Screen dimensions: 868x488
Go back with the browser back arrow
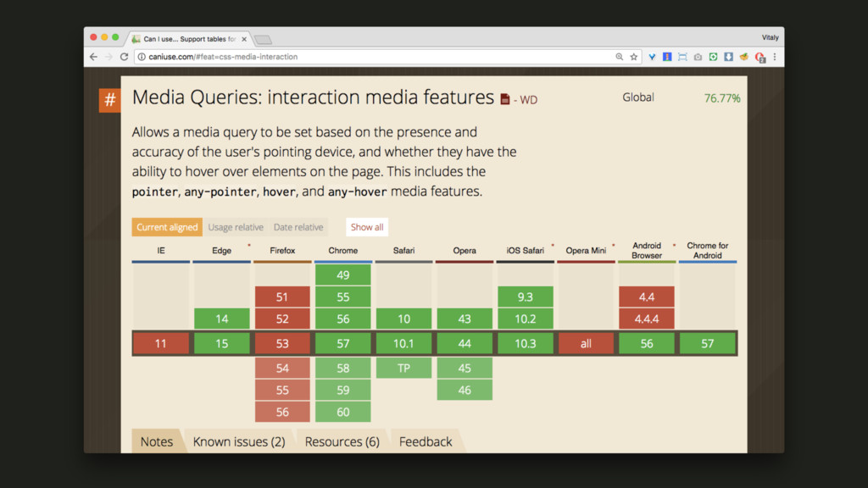(93, 57)
